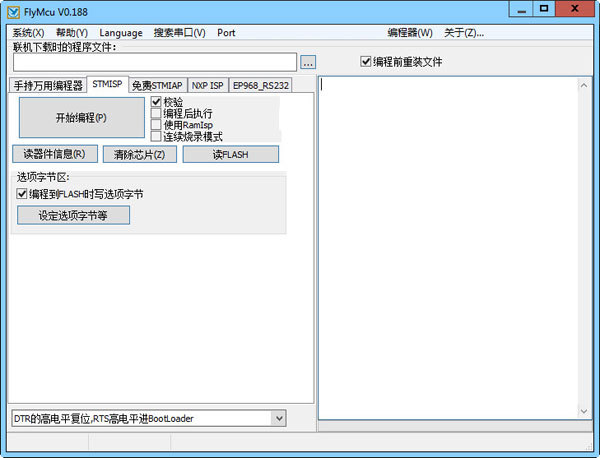
Task: Close the FlyMcu window
Action: [x=574, y=9]
